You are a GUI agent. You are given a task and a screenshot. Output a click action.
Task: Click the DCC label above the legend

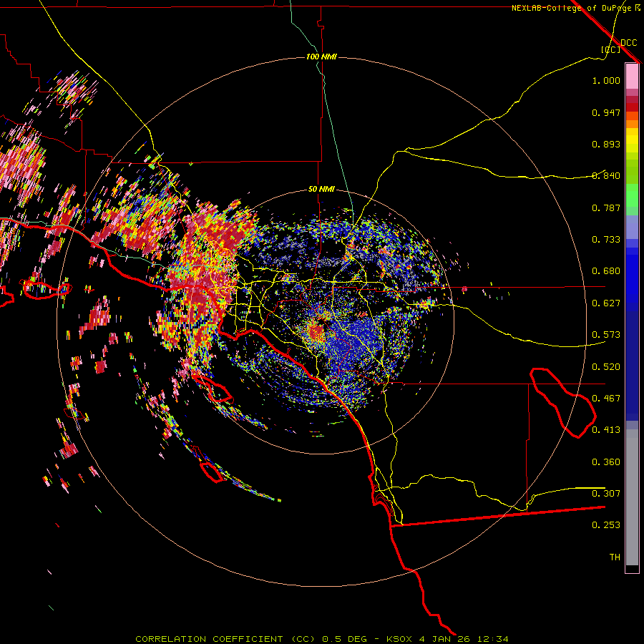click(x=628, y=43)
